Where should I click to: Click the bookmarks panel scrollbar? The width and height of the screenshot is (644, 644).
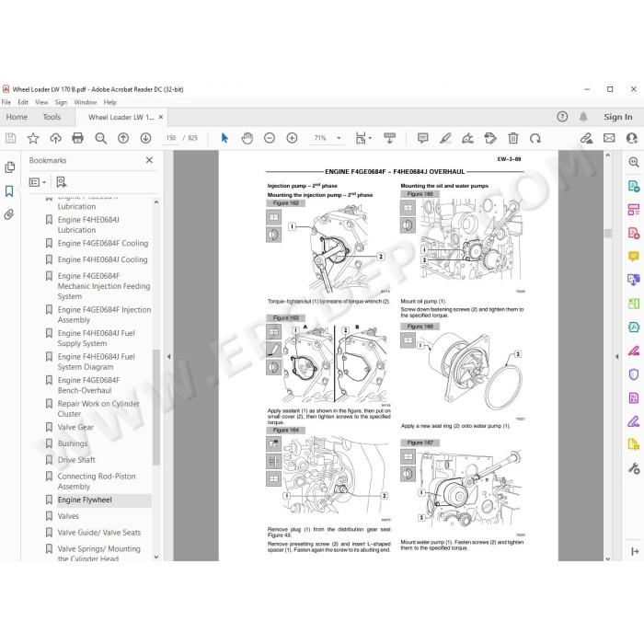coord(156,408)
